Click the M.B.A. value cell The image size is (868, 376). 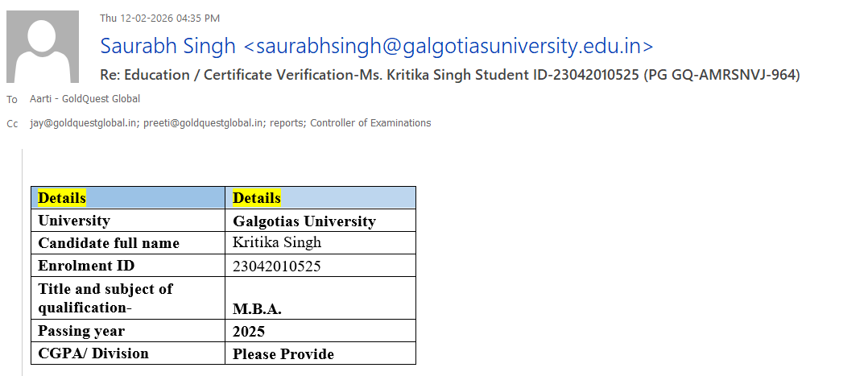pyautogui.click(x=320, y=298)
